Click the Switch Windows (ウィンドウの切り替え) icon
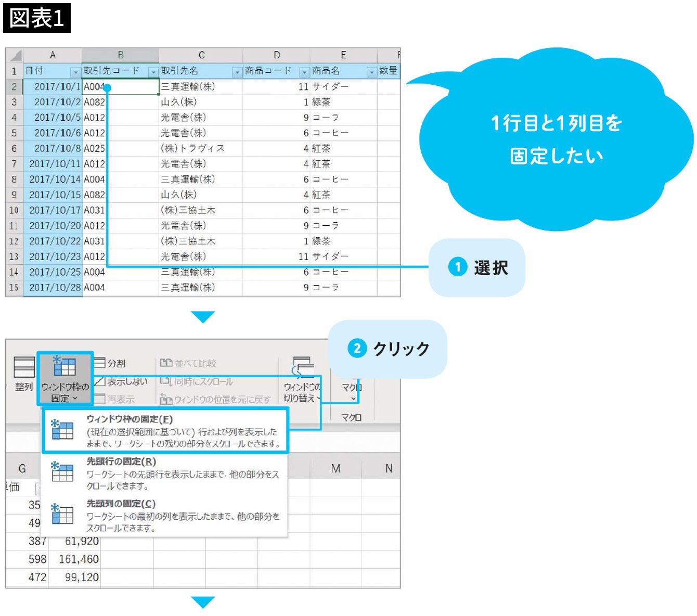 click(x=303, y=367)
